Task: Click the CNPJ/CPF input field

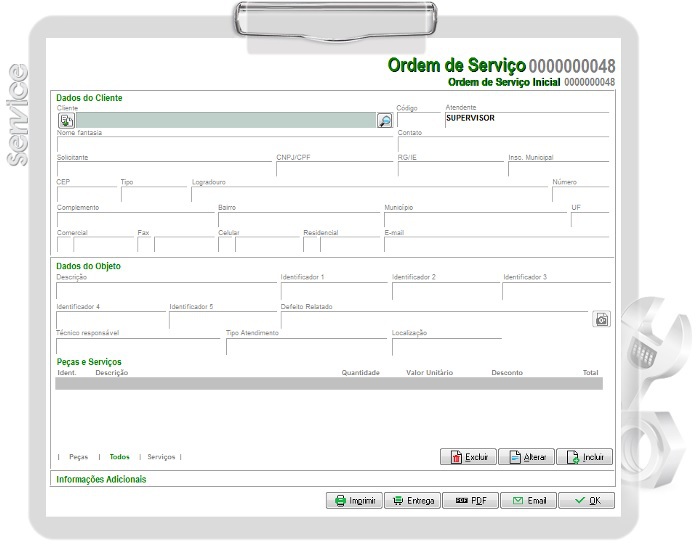Action: click(333, 169)
